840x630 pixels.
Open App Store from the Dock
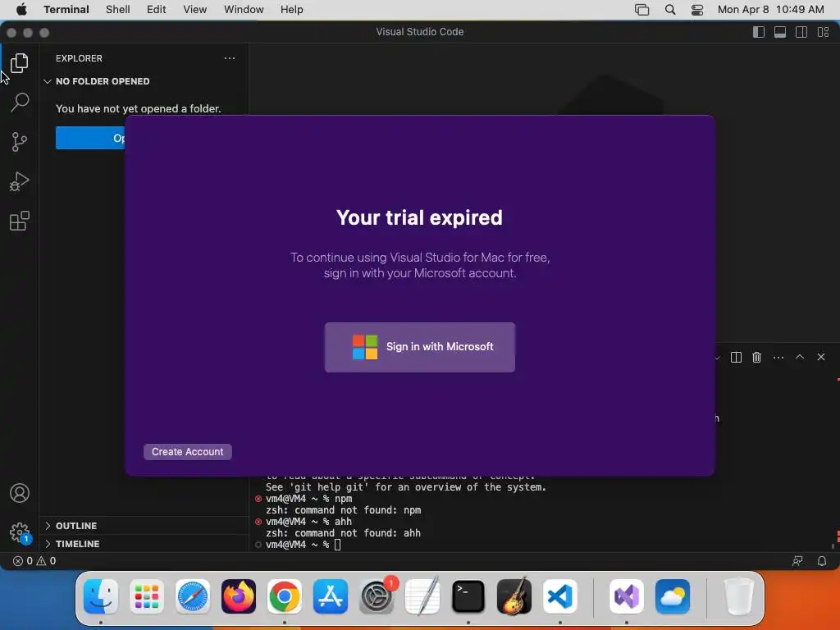point(331,596)
